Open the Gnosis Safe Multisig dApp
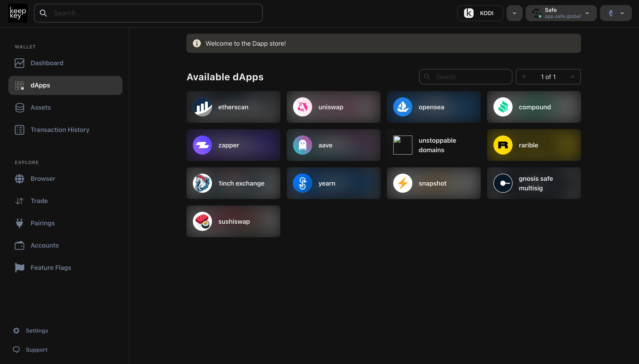639x364 pixels. pyautogui.click(x=534, y=183)
